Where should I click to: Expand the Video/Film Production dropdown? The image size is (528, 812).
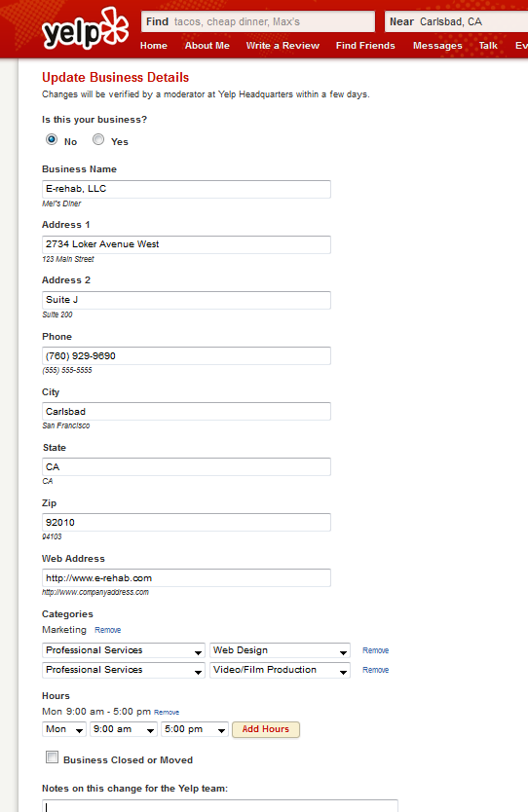coord(280,670)
